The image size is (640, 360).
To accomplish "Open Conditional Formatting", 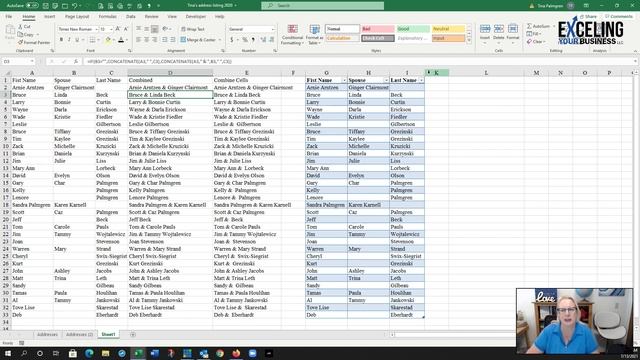I will 292,34.
